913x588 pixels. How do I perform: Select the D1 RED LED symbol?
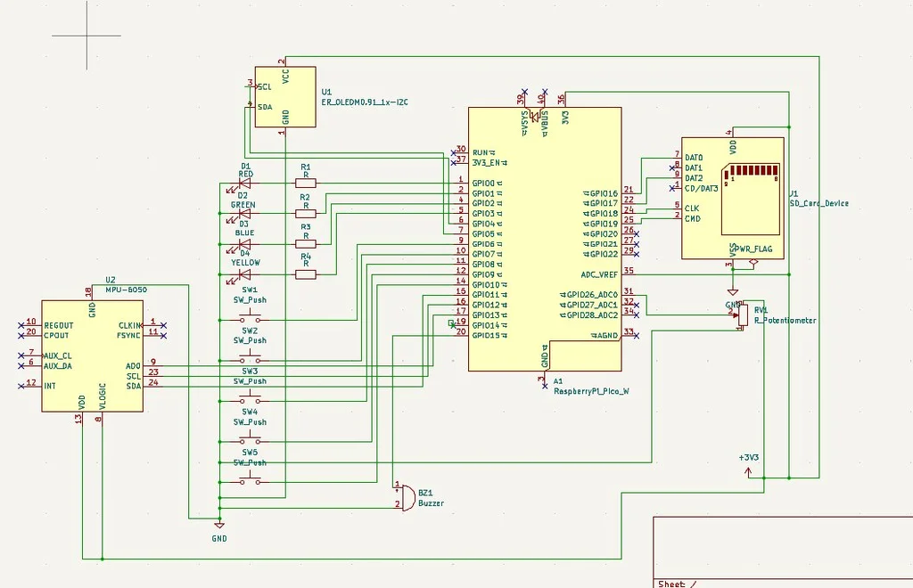244,184
